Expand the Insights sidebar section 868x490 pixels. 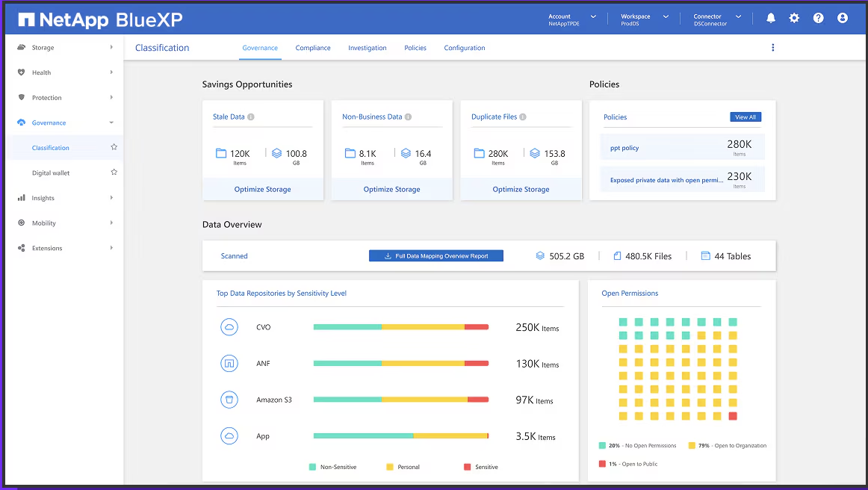click(x=111, y=198)
